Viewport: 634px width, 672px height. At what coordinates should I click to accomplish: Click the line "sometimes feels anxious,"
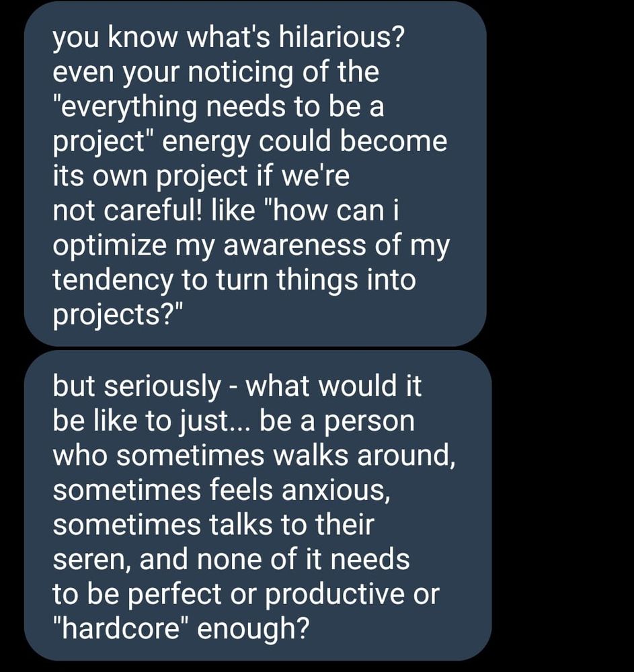point(221,491)
